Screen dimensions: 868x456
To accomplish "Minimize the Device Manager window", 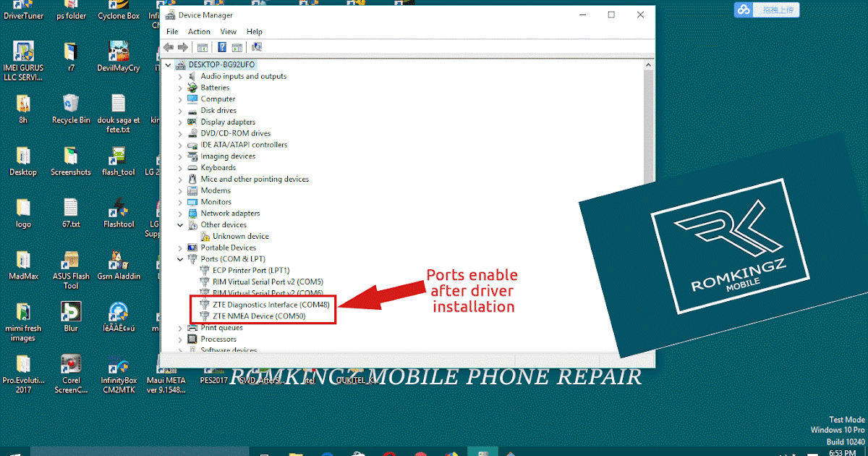I will (x=582, y=14).
